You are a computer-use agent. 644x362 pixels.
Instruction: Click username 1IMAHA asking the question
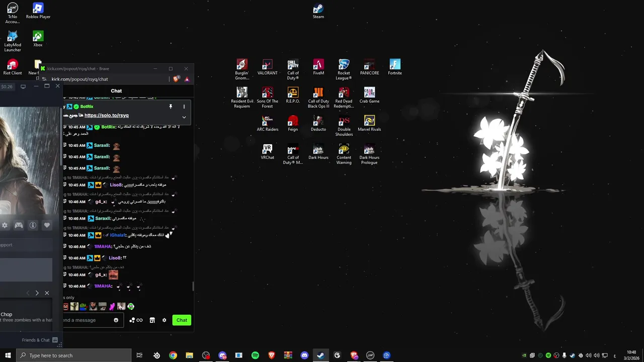point(103,246)
